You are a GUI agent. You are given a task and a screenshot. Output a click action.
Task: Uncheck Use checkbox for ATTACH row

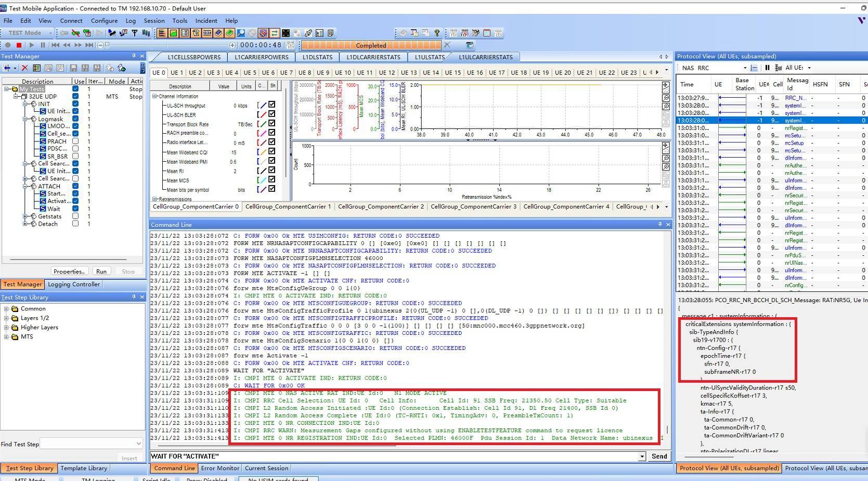pyautogui.click(x=75, y=186)
